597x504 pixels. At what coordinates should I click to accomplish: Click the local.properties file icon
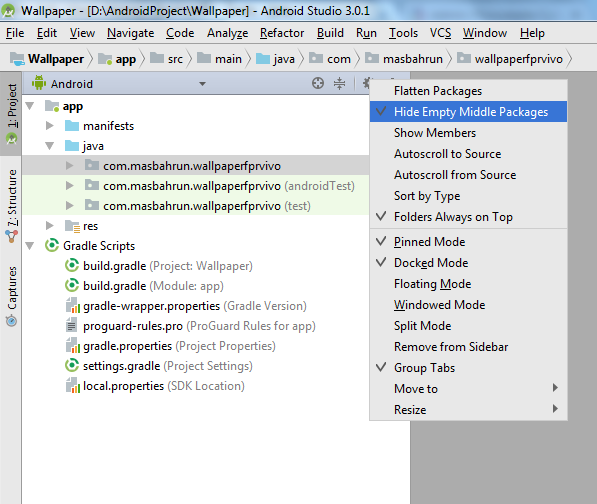(x=72, y=386)
